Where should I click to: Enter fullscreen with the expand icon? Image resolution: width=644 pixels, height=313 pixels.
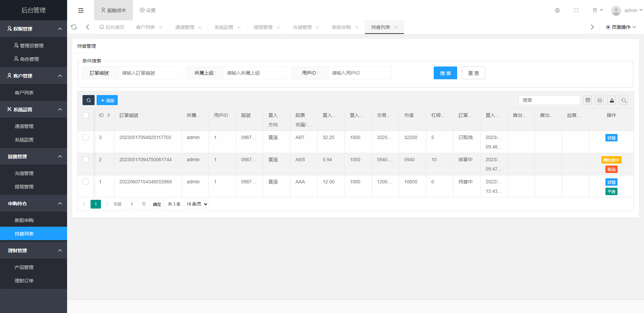point(576,10)
